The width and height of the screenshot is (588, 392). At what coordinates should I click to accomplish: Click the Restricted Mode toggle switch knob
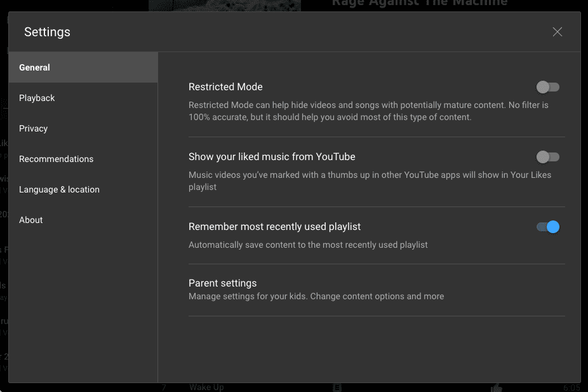click(x=542, y=87)
